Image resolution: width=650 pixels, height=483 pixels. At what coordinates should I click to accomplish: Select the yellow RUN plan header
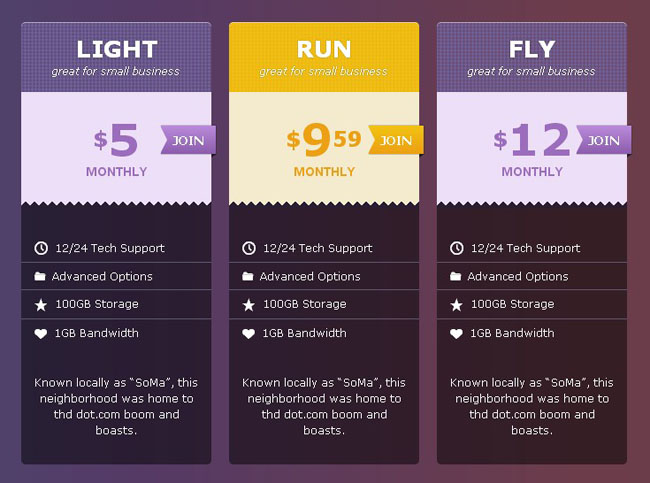click(324, 57)
